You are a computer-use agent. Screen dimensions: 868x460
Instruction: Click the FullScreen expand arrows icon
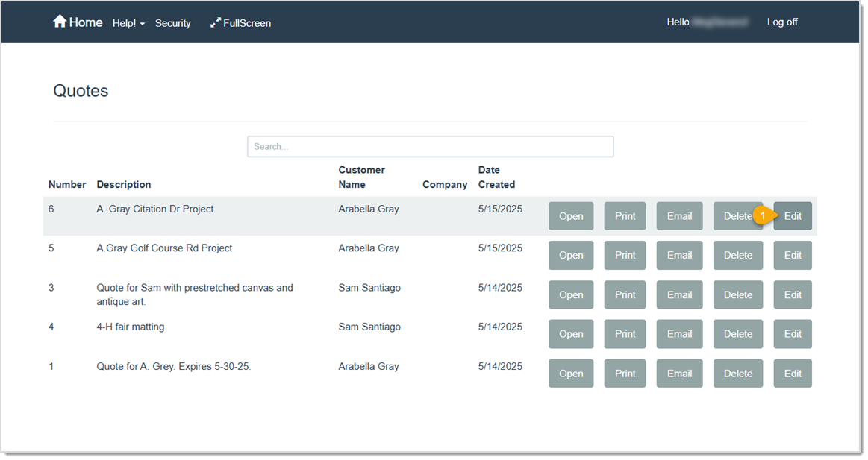click(x=216, y=23)
